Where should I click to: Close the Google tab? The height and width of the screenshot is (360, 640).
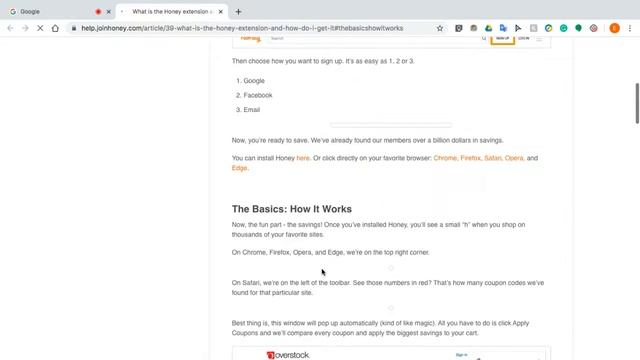pyautogui.click(x=109, y=12)
